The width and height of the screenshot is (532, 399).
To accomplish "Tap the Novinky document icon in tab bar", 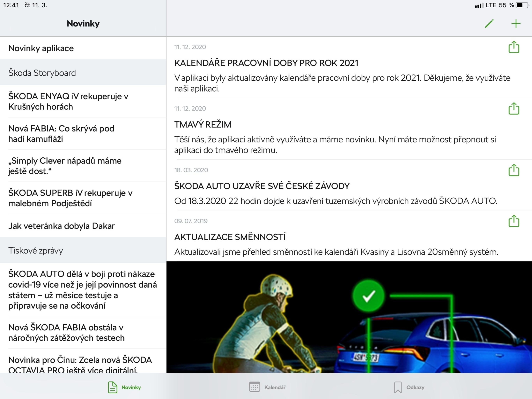I will (112, 387).
